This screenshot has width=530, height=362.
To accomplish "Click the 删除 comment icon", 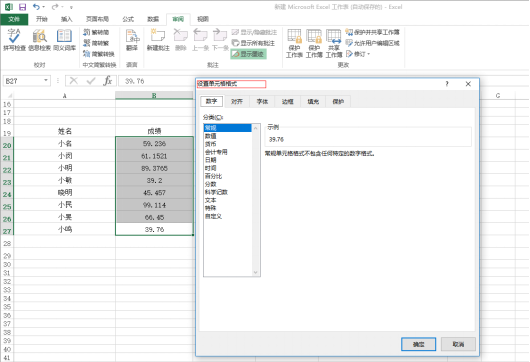I will pyautogui.click(x=181, y=40).
